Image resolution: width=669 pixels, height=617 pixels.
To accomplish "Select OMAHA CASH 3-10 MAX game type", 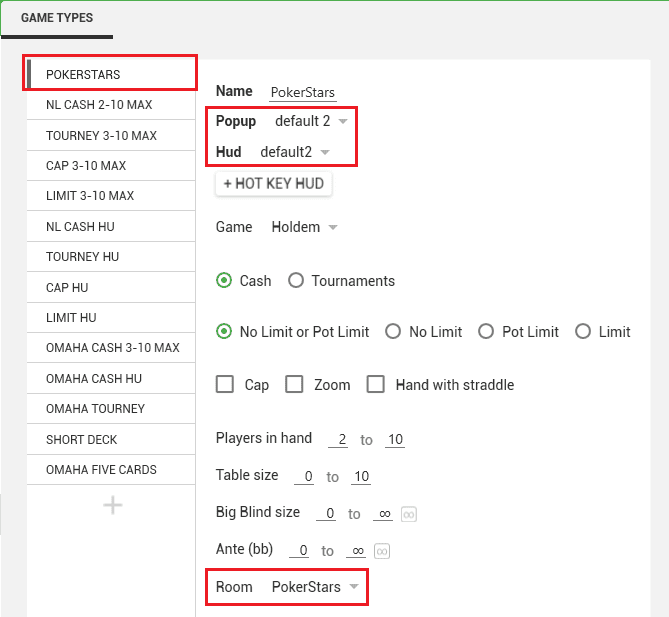I will (x=111, y=348).
